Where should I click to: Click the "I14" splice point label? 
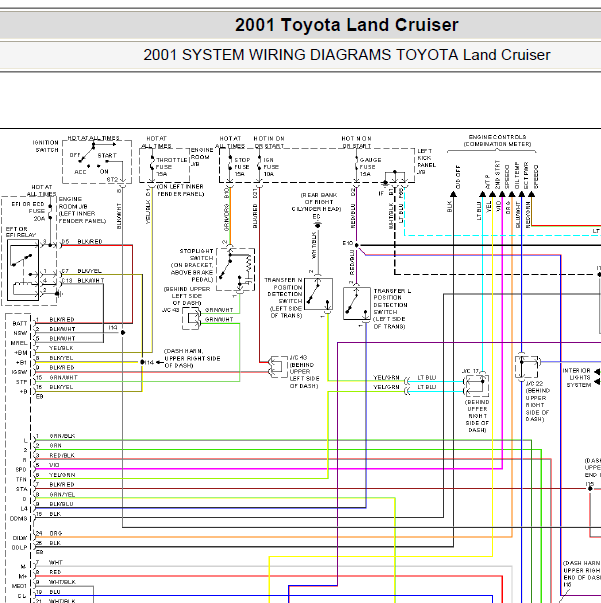149,362
